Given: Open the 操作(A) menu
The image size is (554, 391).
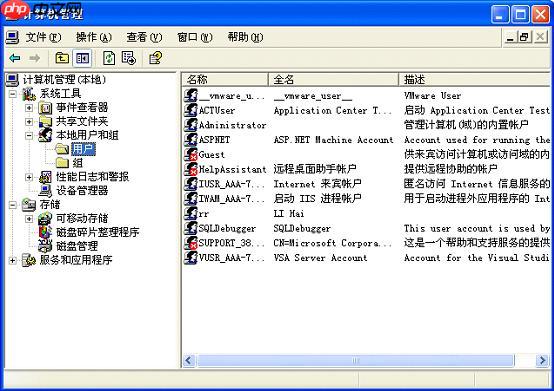Looking at the screenshot, I should (x=94, y=37).
